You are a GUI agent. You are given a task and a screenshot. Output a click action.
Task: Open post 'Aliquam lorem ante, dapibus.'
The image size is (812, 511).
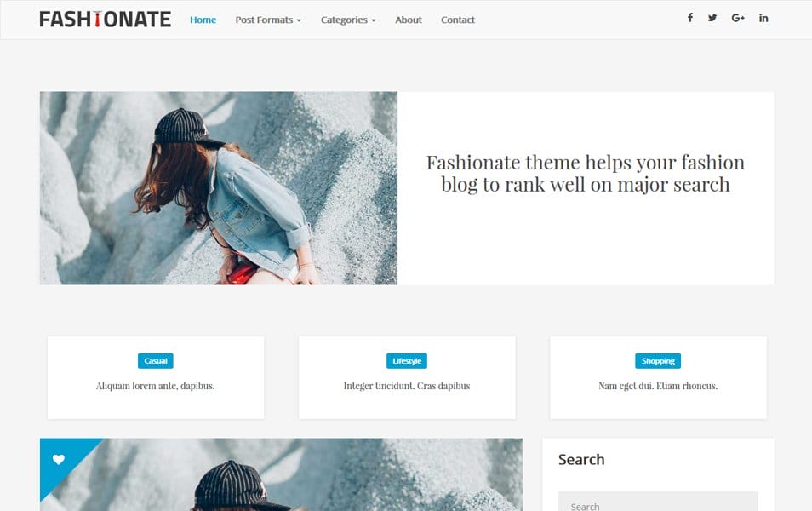click(x=155, y=385)
